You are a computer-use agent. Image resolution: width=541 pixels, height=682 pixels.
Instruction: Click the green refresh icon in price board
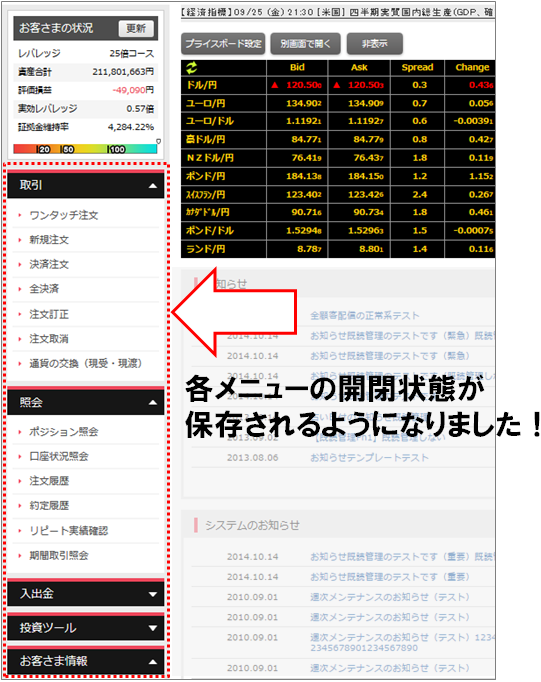[x=192, y=67]
